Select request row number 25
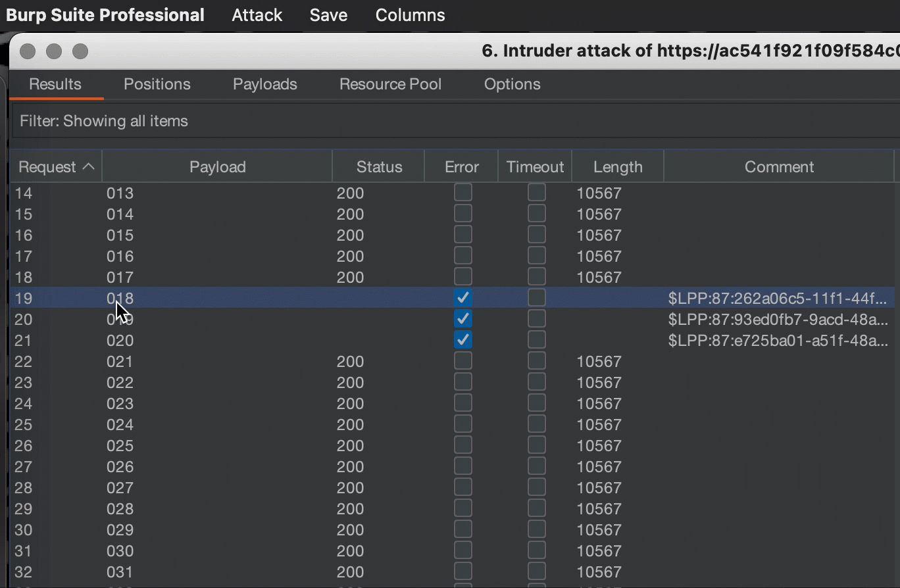This screenshot has width=900, height=588. click(x=23, y=425)
